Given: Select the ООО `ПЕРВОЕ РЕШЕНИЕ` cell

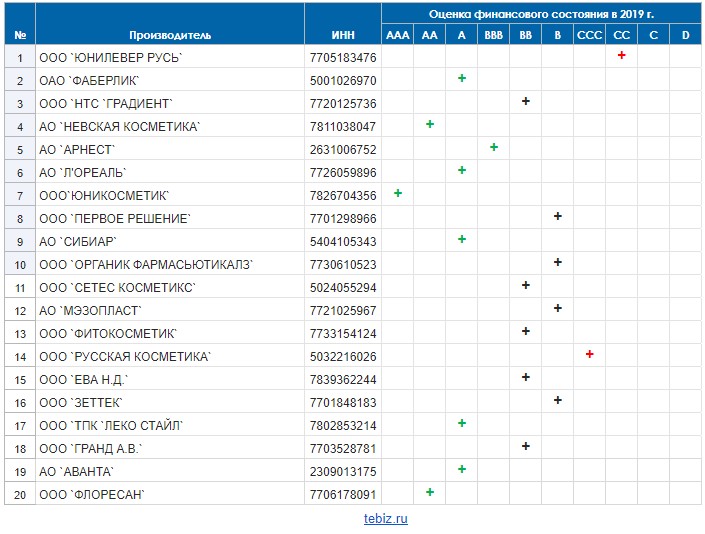Looking at the screenshot, I should (170, 218).
